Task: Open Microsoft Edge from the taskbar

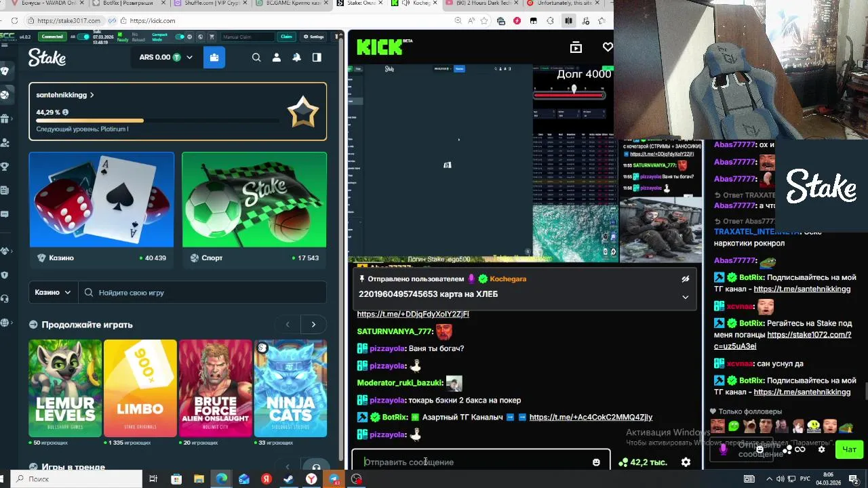Action: tap(221, 479)
